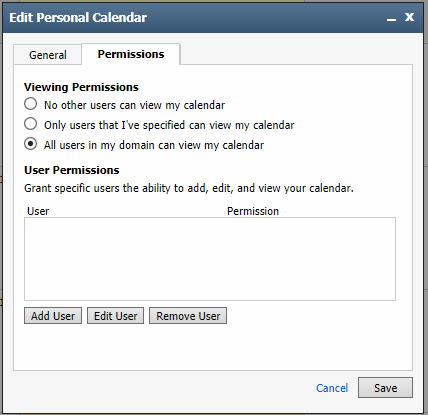Viewport: 428px width, 415px height.
Task: Click the 'User Permissions' section heading
Action: click(72, 170)
